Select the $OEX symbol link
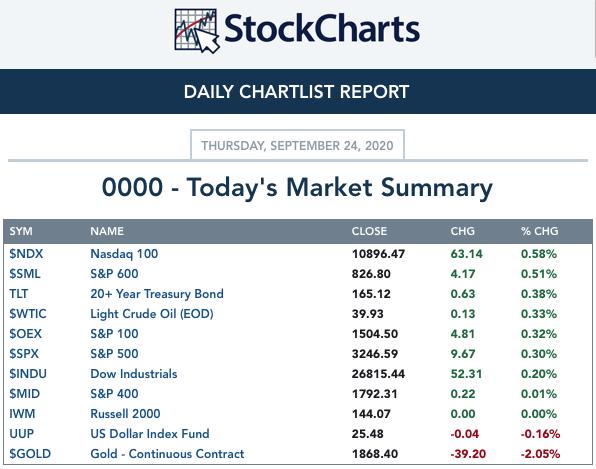The height and width of the screenshot is (469, 596). (x=25, y=334)
